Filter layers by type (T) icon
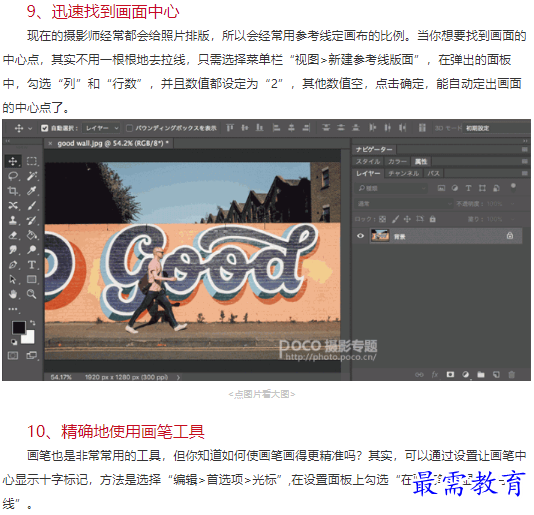 coord(469,188)
